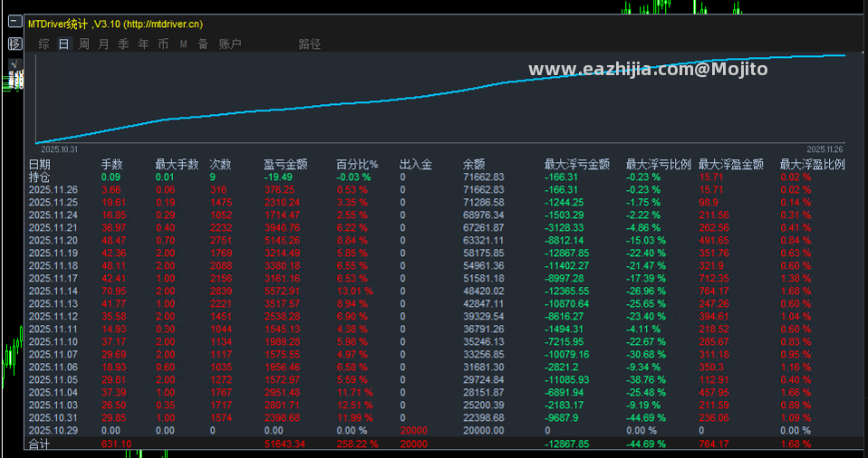Viewport: 868px width, 458px height.
Task: Select the 2025.11.14 date row
Action: tap(53, 291)
